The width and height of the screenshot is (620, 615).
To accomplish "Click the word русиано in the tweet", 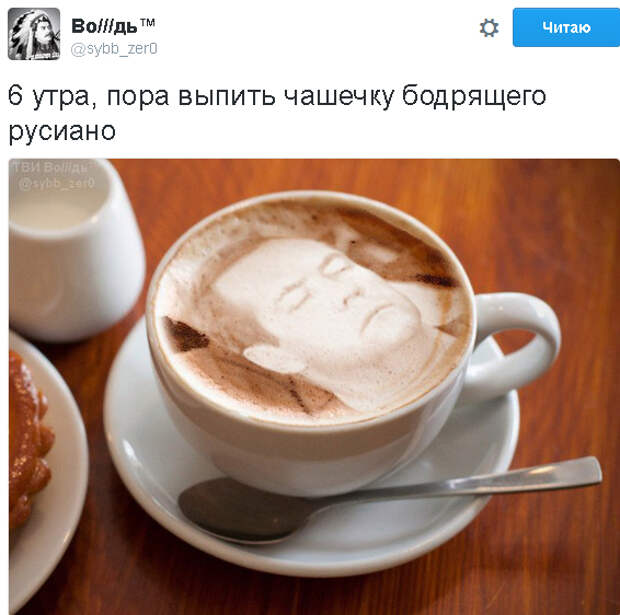I will click(62, 131).
